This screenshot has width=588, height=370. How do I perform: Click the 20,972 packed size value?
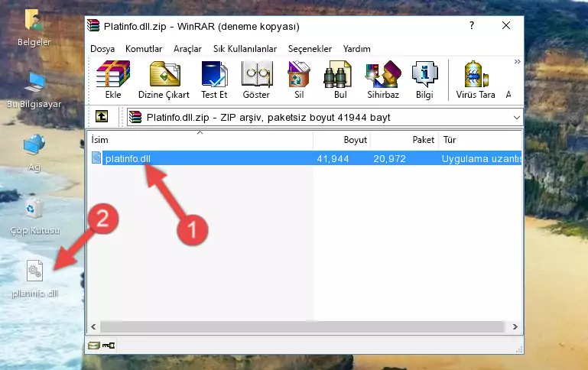click(389, 158)
